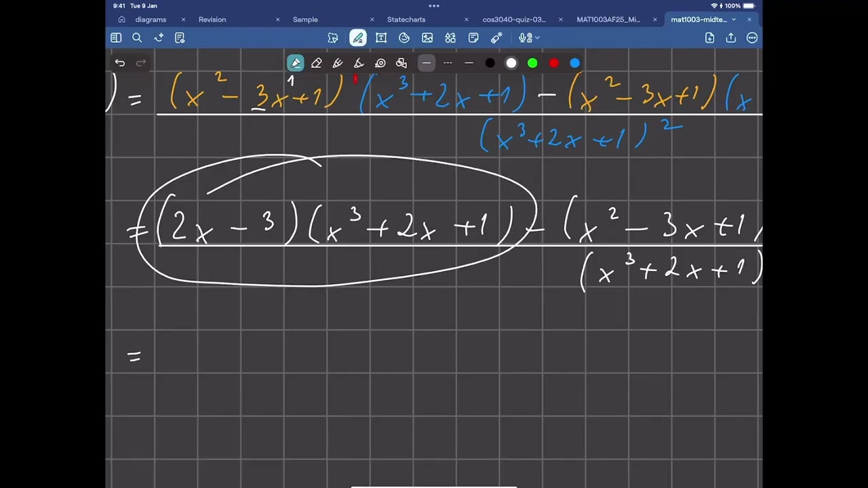Expand the mat1003-midte tab dropdown arrow
Screen dimensions: 868x488
[x=734, y=20]
